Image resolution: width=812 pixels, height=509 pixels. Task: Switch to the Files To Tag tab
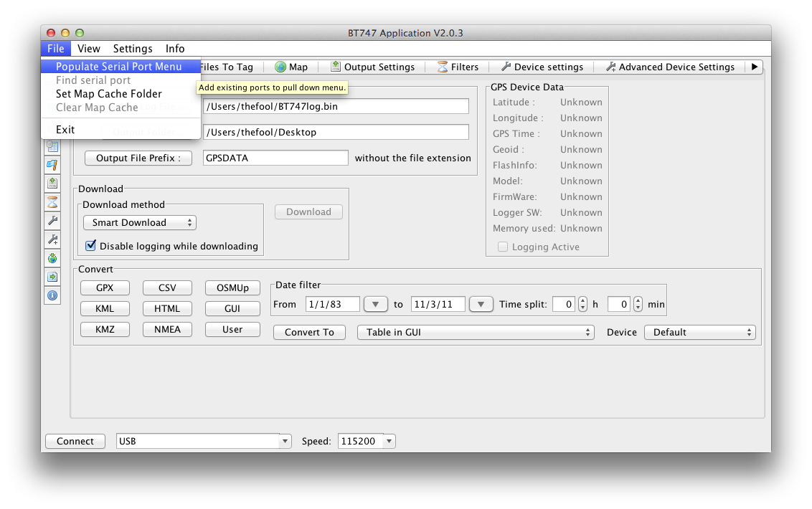[x=228, y=67]
